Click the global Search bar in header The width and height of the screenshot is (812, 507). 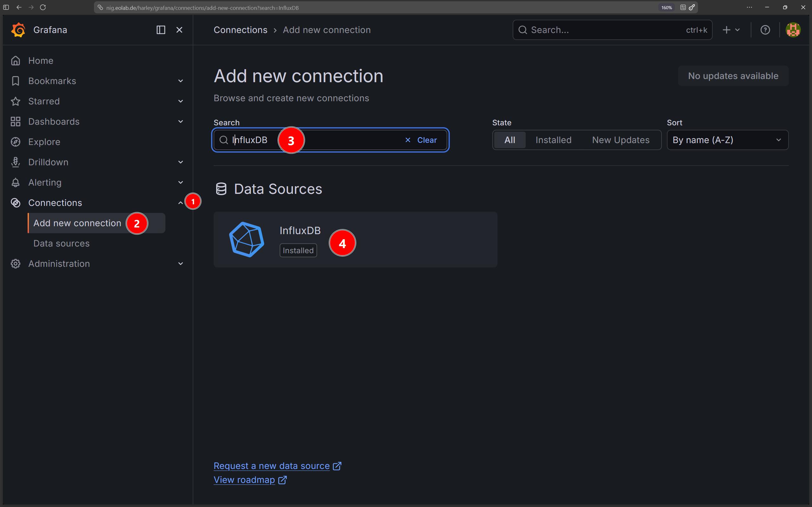pos(612,30)
